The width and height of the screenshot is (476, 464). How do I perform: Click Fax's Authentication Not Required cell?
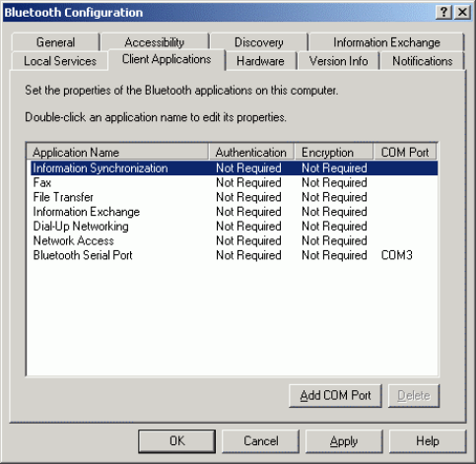point(248,182)
